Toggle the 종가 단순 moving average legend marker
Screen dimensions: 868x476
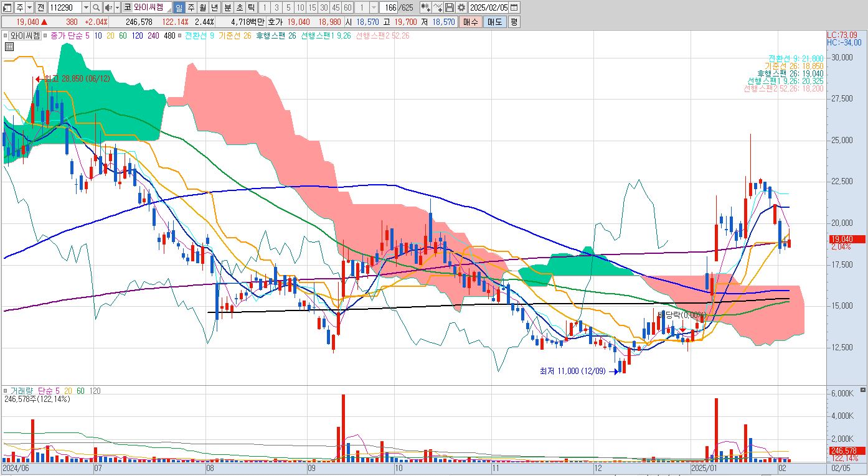[x=46, y=35]
